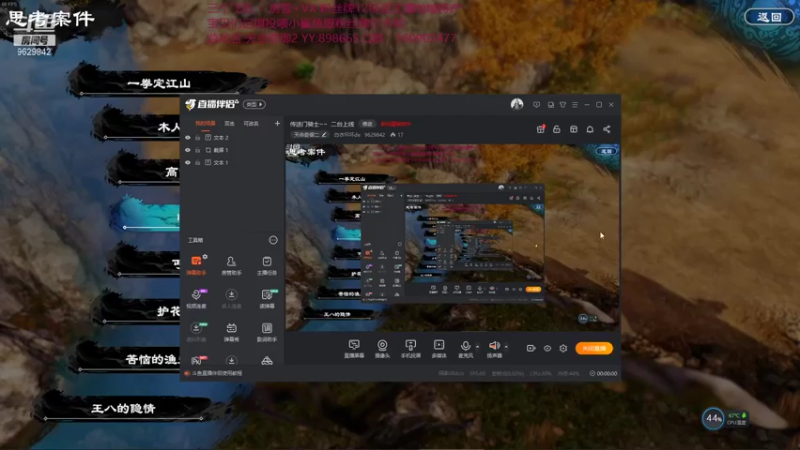Open the 视频连麦 tool

[x=196, y=298]
